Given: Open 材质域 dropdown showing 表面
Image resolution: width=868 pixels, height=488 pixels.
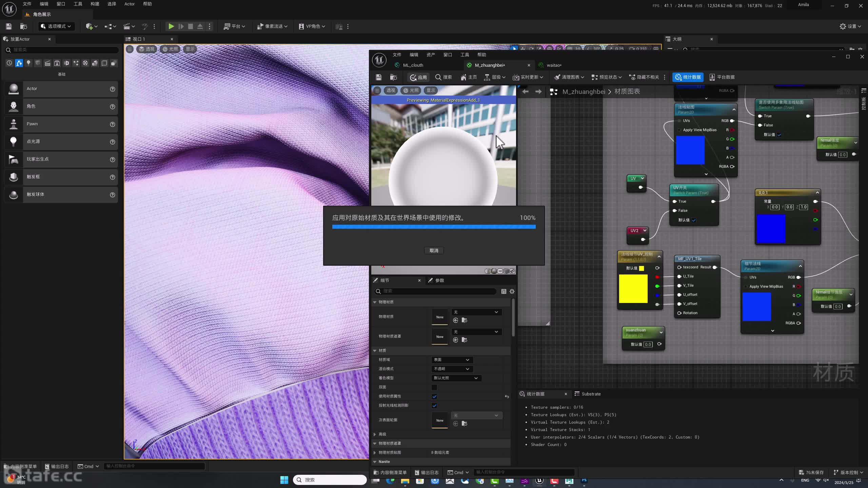Looking at the screenshot, I should pos(452,360).
